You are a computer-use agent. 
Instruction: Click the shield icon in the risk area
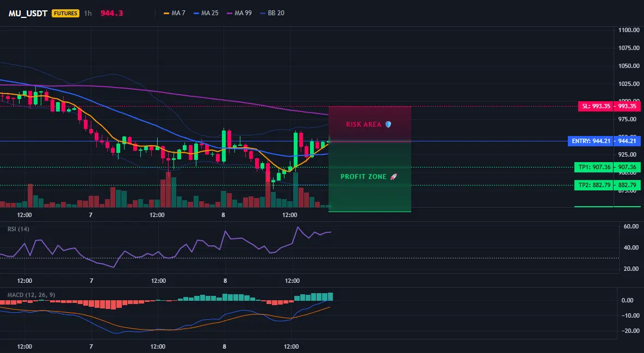(388, 124)
